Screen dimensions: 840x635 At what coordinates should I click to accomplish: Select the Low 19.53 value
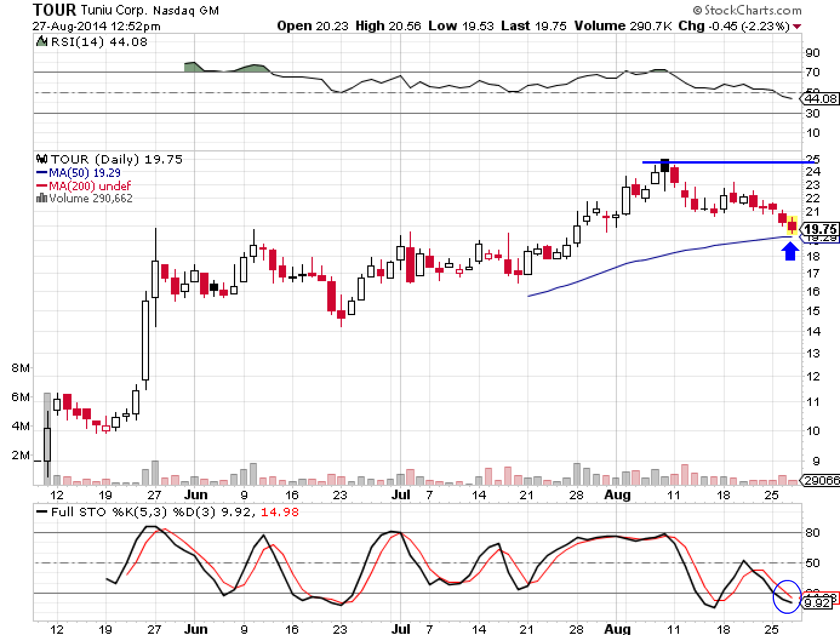461,26
